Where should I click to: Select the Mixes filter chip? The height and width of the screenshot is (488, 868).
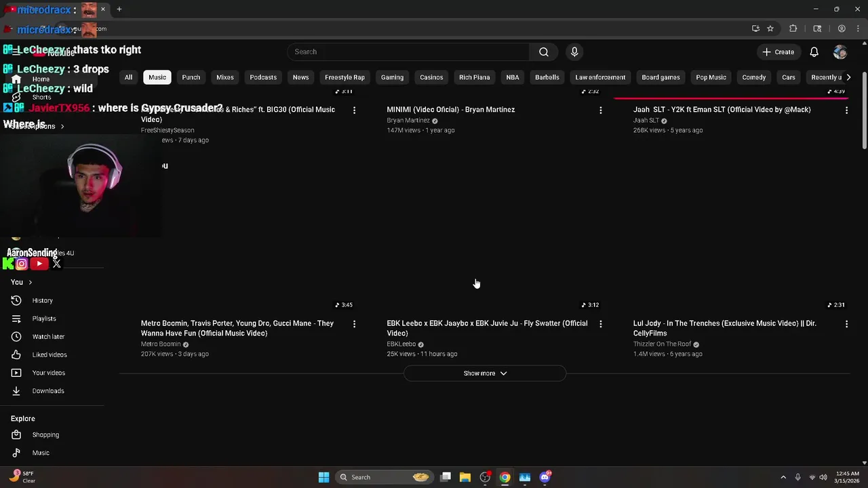coord(225,77)
